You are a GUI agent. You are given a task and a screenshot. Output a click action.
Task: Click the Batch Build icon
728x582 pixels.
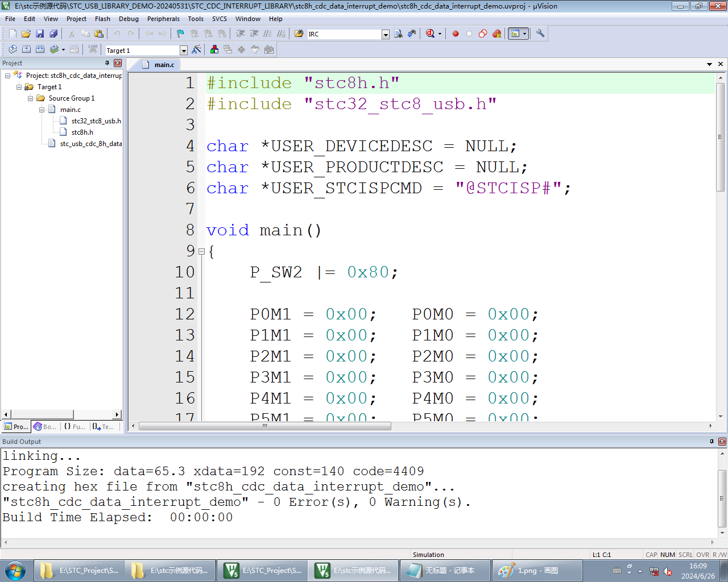(54, 50)
